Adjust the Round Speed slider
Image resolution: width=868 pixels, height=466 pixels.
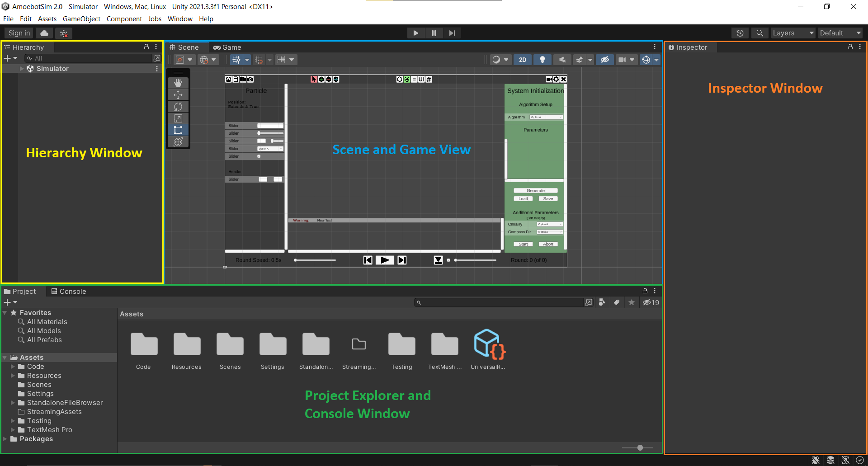point(315,260)
